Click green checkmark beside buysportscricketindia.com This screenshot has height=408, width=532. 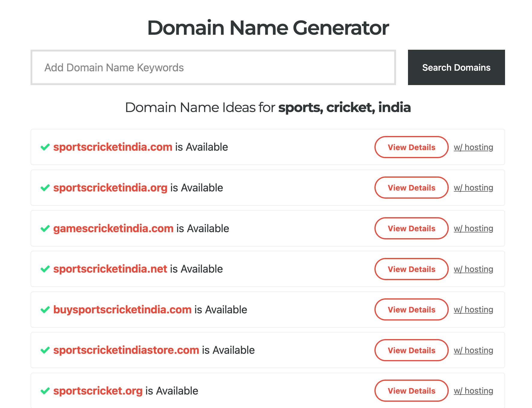click(45, 310)
